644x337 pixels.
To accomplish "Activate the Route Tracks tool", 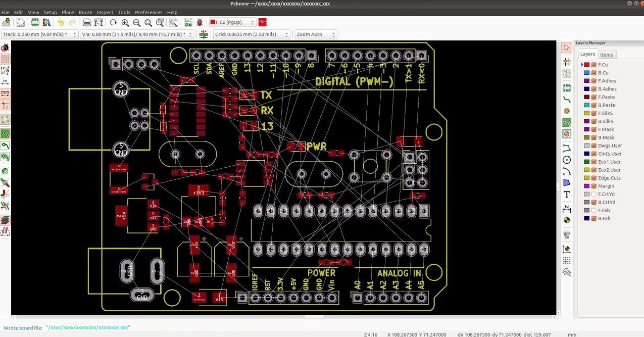I will [x=566, y=99].
